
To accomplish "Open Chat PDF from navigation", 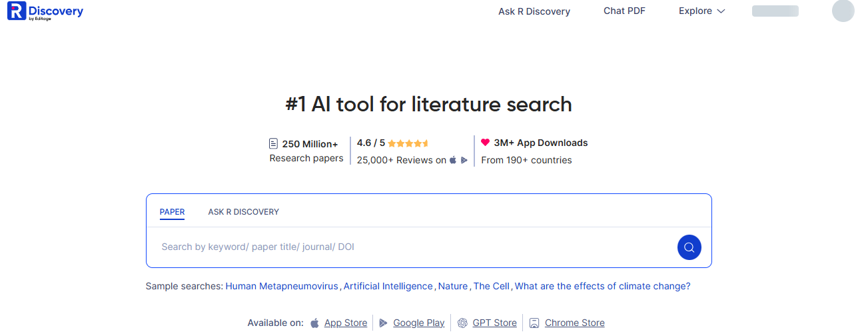I will 624,11.
